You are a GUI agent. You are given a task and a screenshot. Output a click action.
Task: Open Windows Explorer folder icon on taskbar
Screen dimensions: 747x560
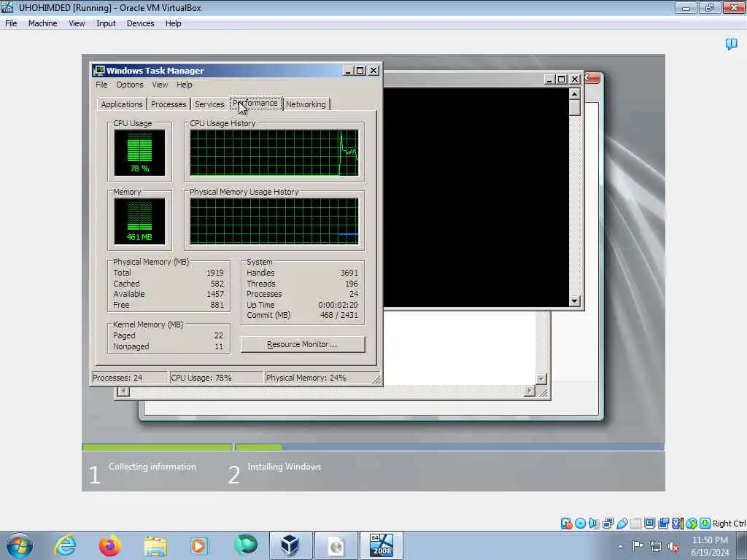pyautogui.click(x=155, y=546)
